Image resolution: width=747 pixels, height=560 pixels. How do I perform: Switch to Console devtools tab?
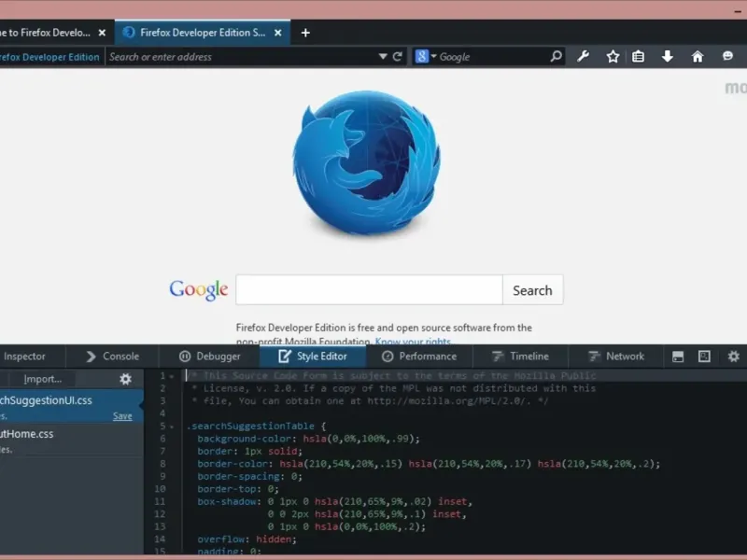coord(113,357)
